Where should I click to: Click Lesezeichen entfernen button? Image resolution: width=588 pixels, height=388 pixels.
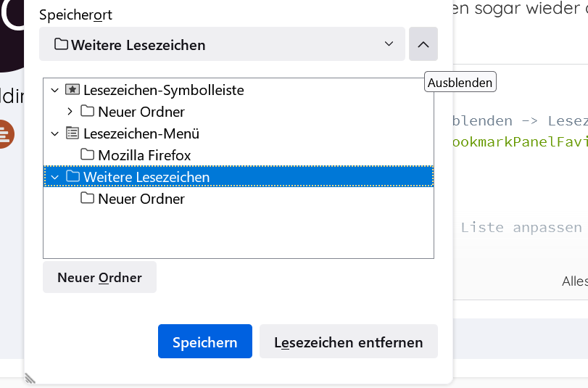[348, 342]
